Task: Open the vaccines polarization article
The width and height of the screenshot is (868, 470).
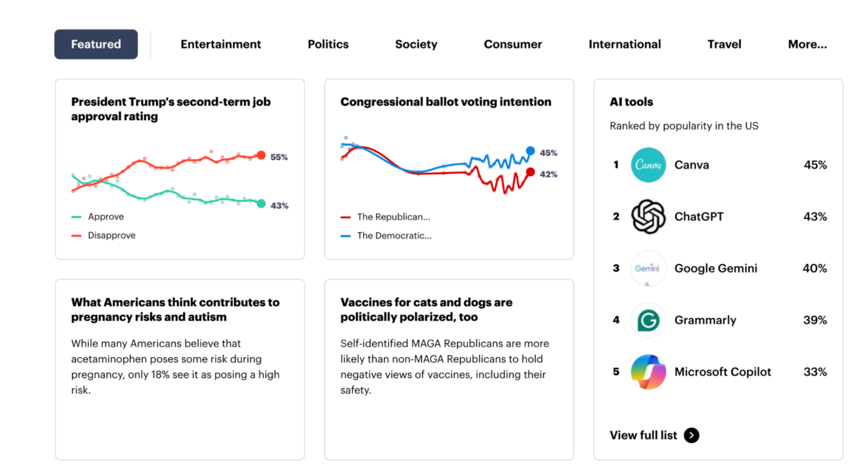Action: (425, 310)
